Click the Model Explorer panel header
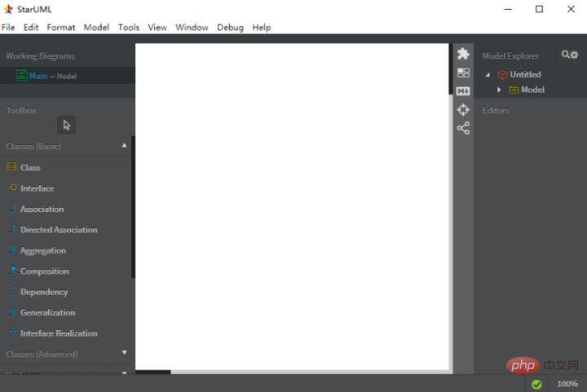This screenshot has width=587, height=392. (510, 55)
